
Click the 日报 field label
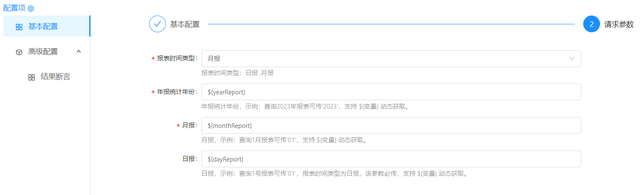point(190,159)
